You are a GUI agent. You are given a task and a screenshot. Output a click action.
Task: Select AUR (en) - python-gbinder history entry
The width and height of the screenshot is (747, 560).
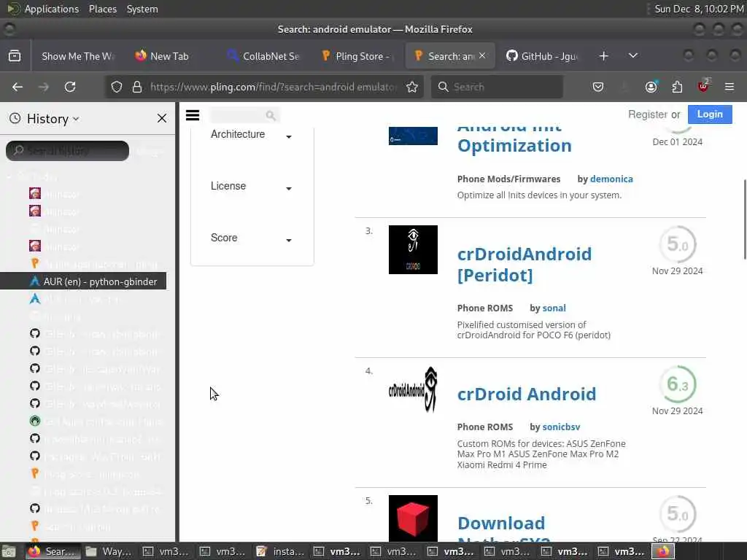coord(83,281)
